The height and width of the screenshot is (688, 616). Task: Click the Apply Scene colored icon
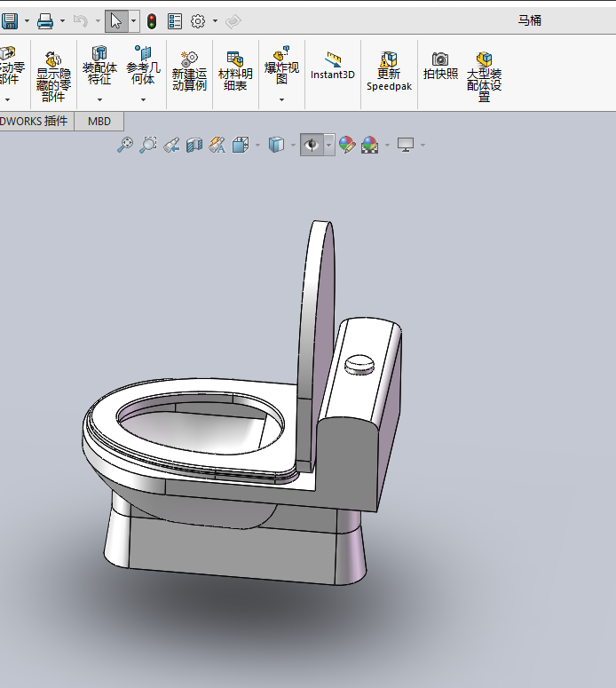[x=370, y=145]
